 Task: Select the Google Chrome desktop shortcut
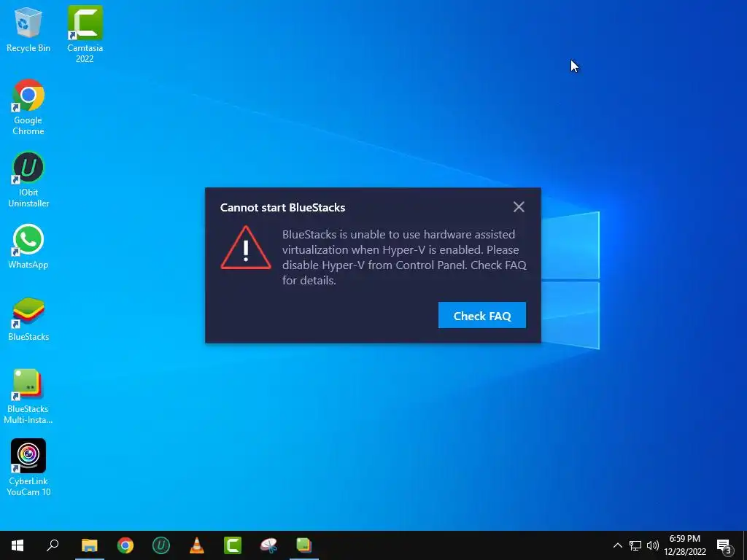(28, 107)
